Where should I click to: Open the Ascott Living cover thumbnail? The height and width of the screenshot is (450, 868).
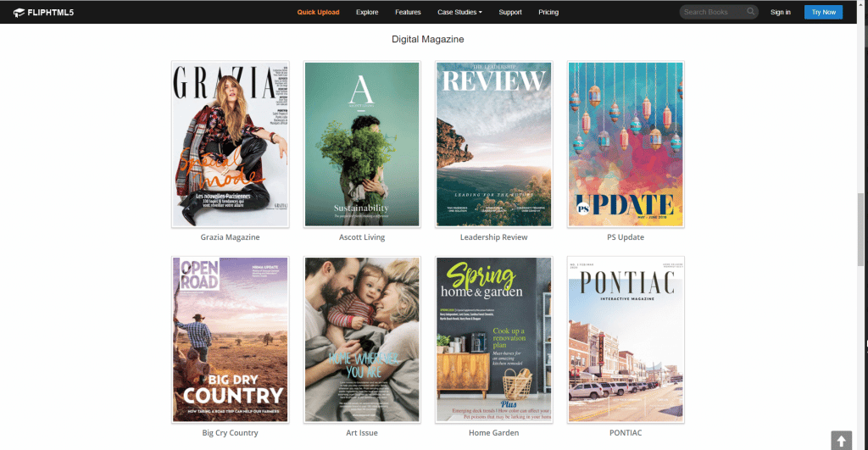tap(362, 144)
